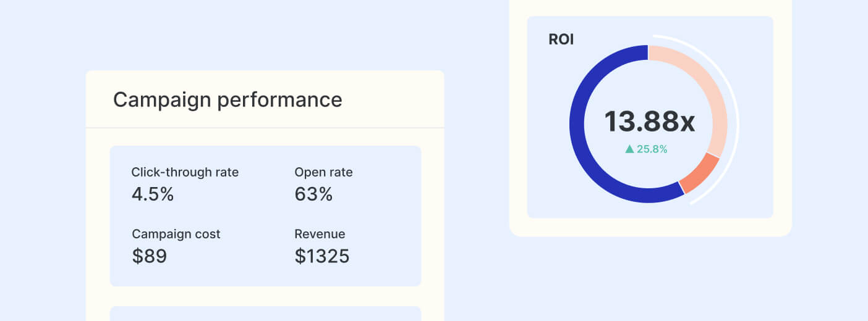Click the 63% open rate value
This screenshot has width=868, height=321.
(x=313, y=194)
